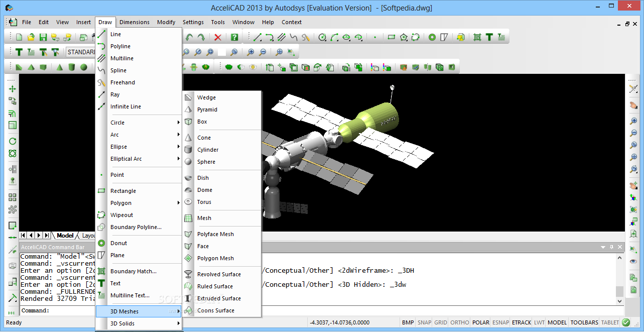
Task: Click the green Help question mark icon
Action: click(x=234, y=37)
